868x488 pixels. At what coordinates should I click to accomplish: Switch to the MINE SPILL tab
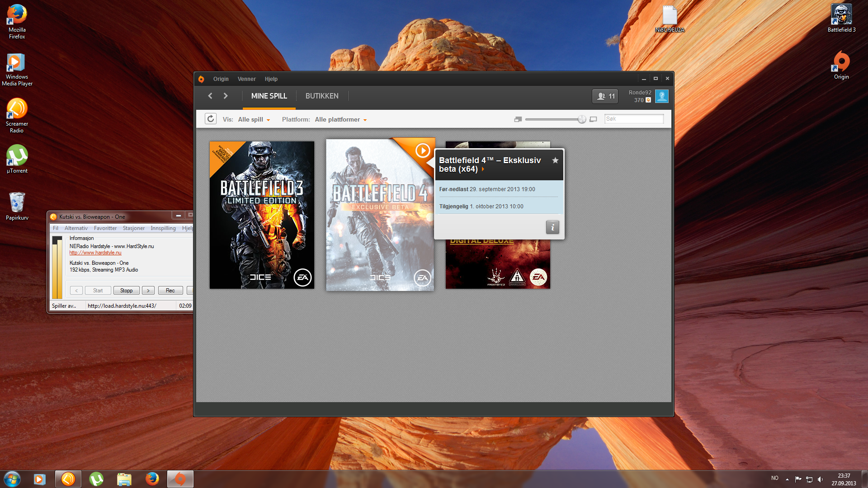click(x=269, y=96)
